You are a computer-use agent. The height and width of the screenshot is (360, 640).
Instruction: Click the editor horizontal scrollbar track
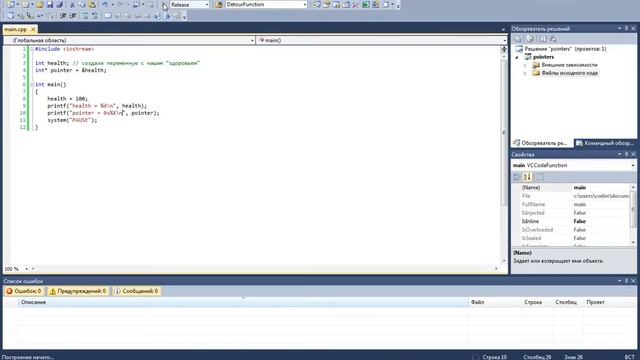pyautogui.click(x=264, y=269)
